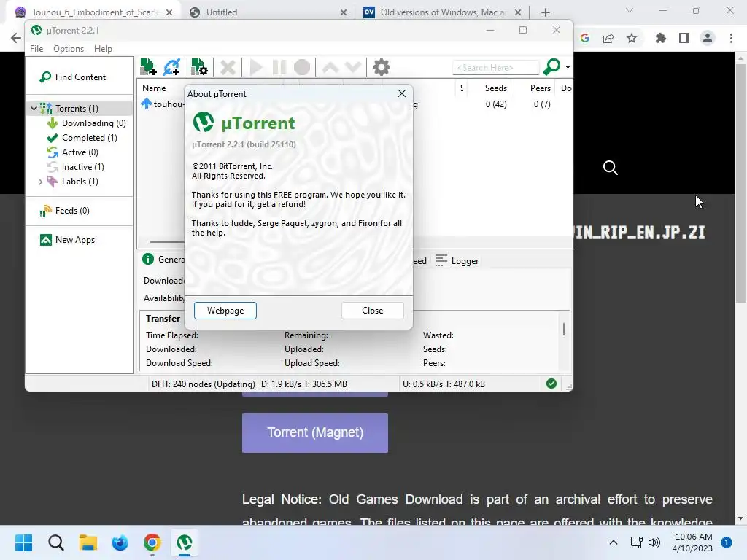This screenshot has width=747, height=560.
Task: Open Chrome Extensions puzzle icon
Action: tap(660, 38)
